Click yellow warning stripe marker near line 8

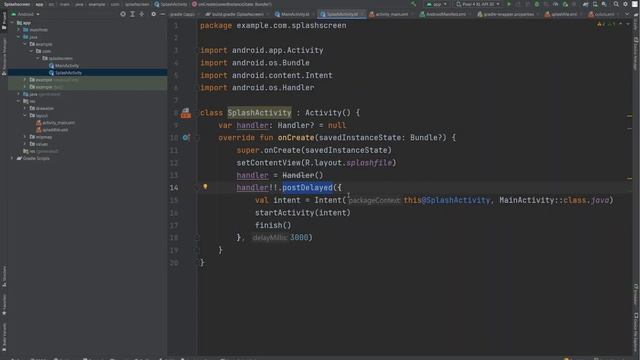[x=629, y=116]
